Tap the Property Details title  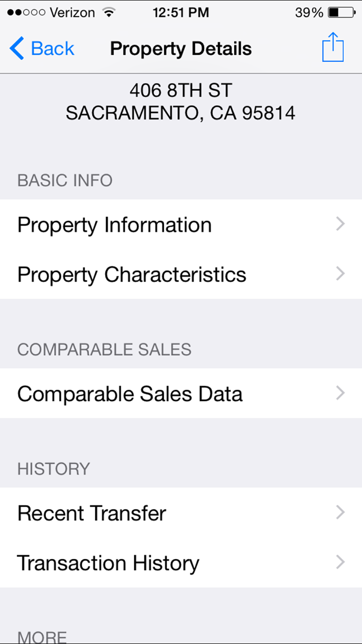[x=181, y=49]
